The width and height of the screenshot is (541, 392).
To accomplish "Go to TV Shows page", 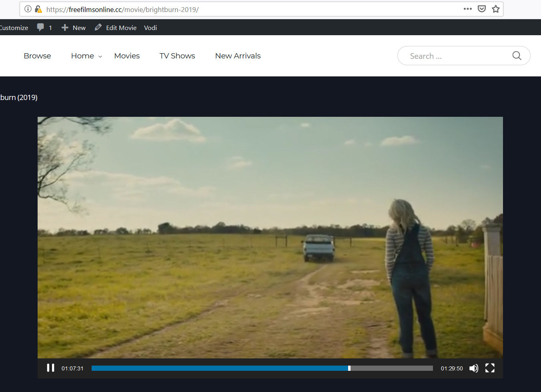I will [177, 56].
